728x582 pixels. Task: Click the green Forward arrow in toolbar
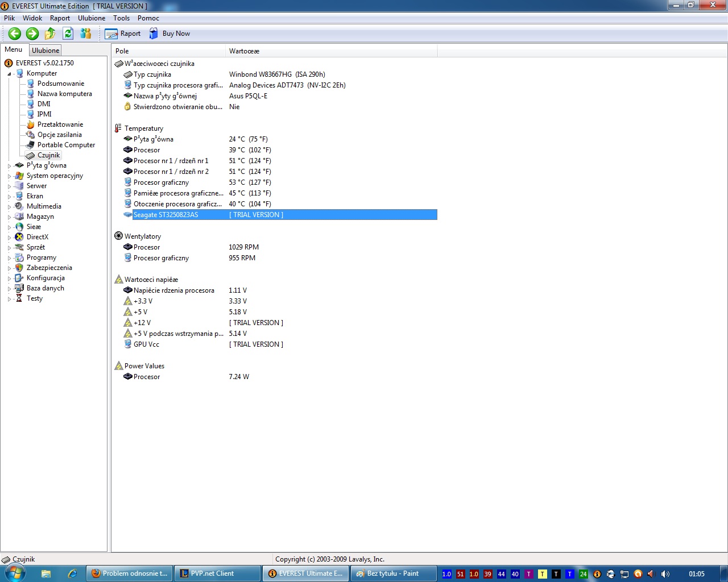tap(32, 34)
